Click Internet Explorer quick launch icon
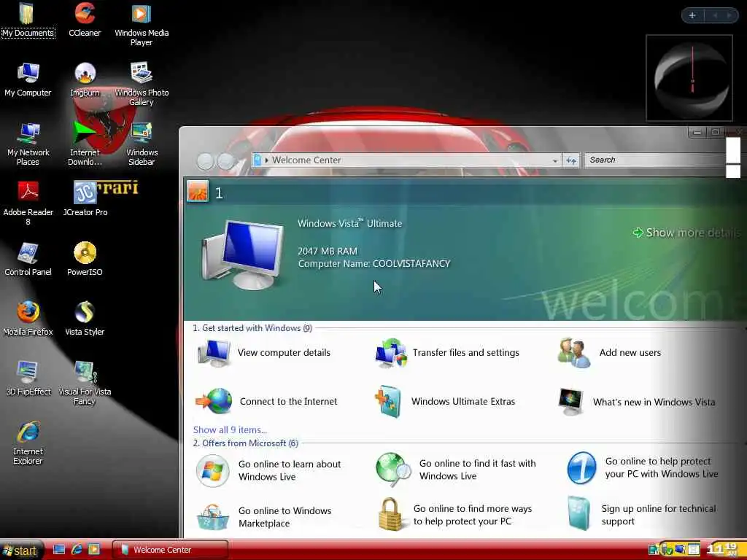Viewport: 747px width, 560px height. (x=77, y=550)
